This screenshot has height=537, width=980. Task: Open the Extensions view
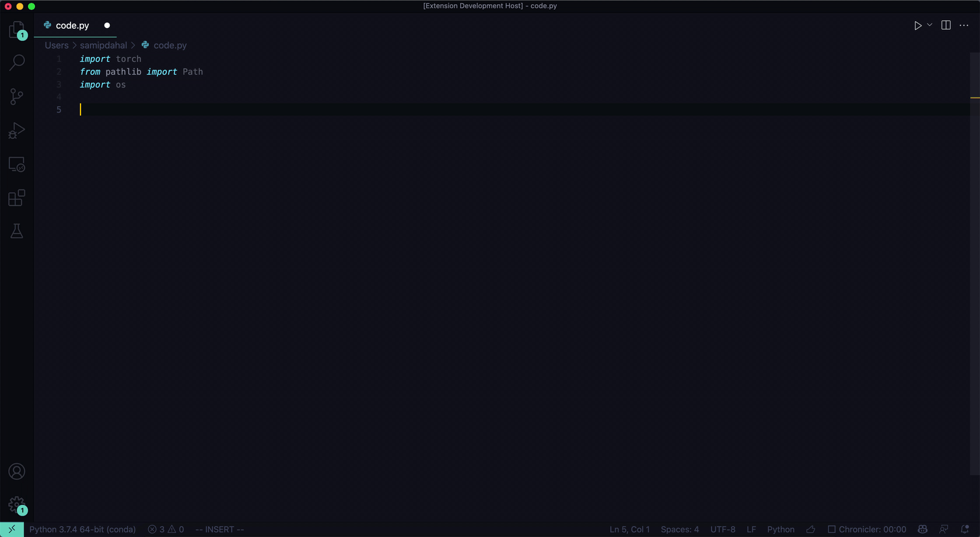pyautogui.click(x=17, y=198)
